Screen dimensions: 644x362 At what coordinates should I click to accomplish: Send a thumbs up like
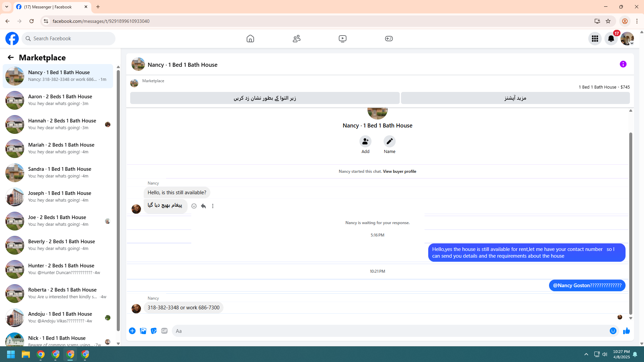(627, 331)
